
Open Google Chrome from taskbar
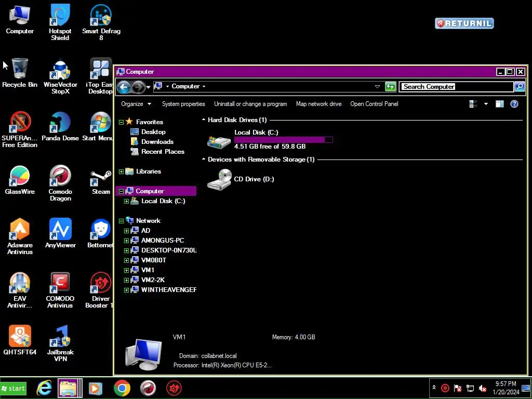(122, 388)
